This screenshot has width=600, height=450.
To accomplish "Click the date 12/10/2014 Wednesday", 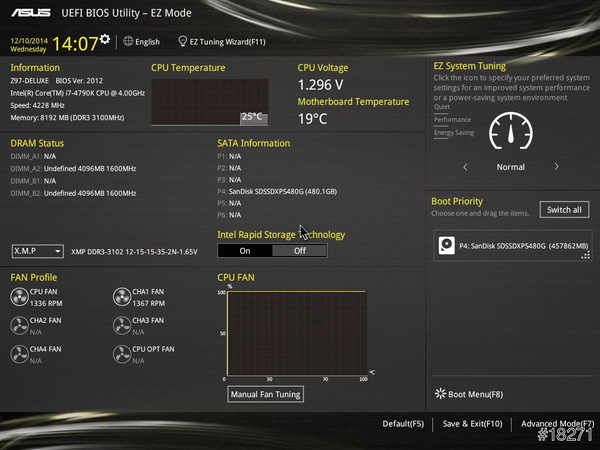I will coord(29,45).
